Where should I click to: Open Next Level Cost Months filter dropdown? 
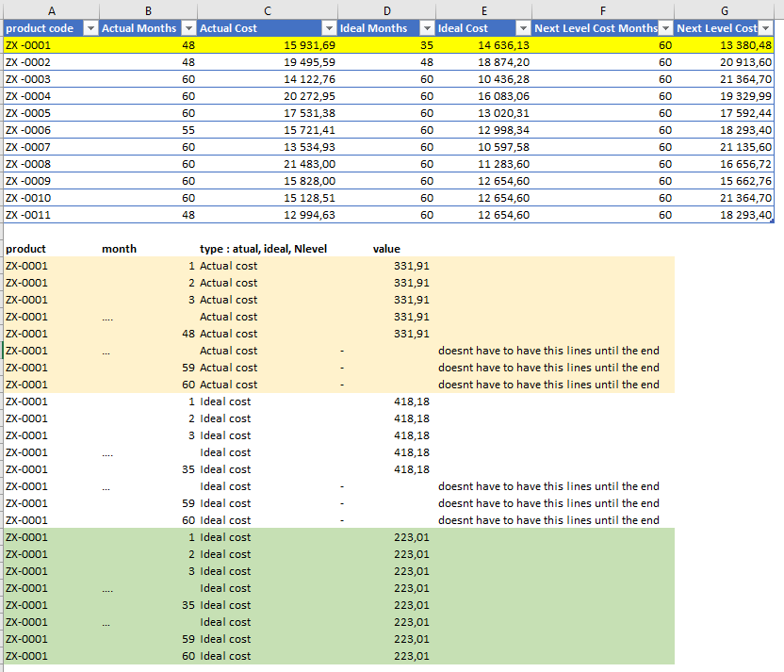(665, 28)
